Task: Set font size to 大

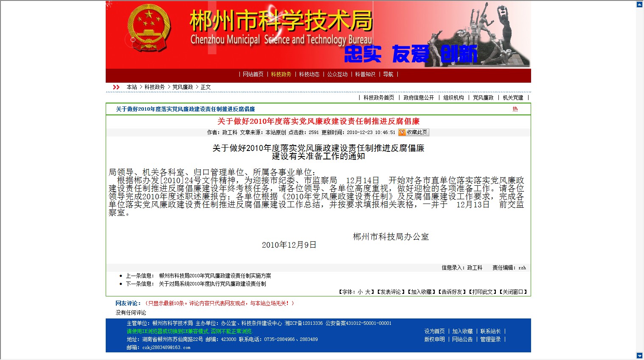Action: [368, 292]
